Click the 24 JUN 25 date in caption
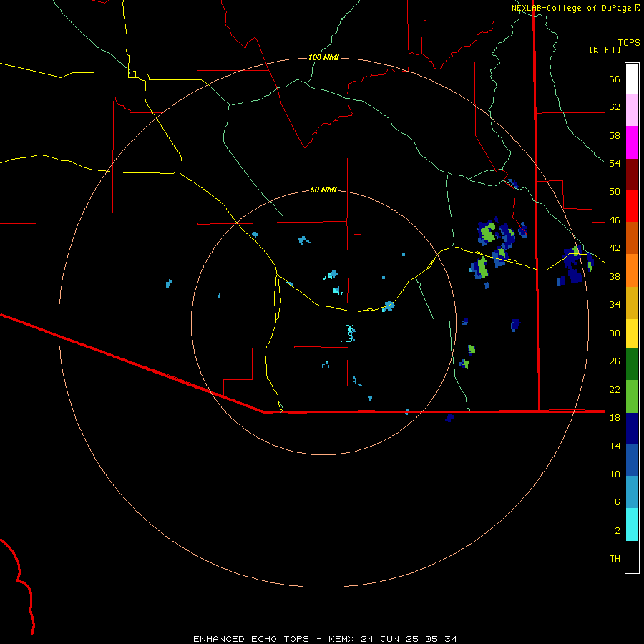This screenshot has height=644, width=644. [390, 639]
